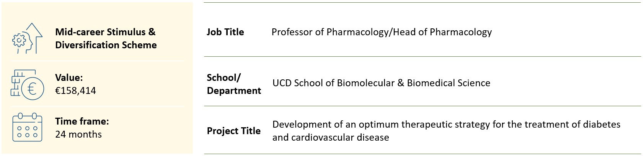Click the "Job Title" row label
This screenshot has width=644, height=156.
tap(225, 32)
